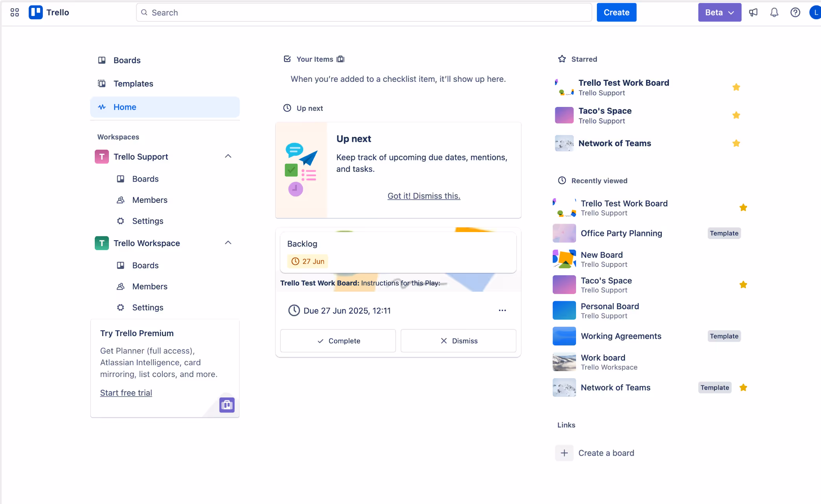Image resolution: width=821 pixels, height=504 pixels.
Task: Click inside the Search field
Action: [364, 12]
